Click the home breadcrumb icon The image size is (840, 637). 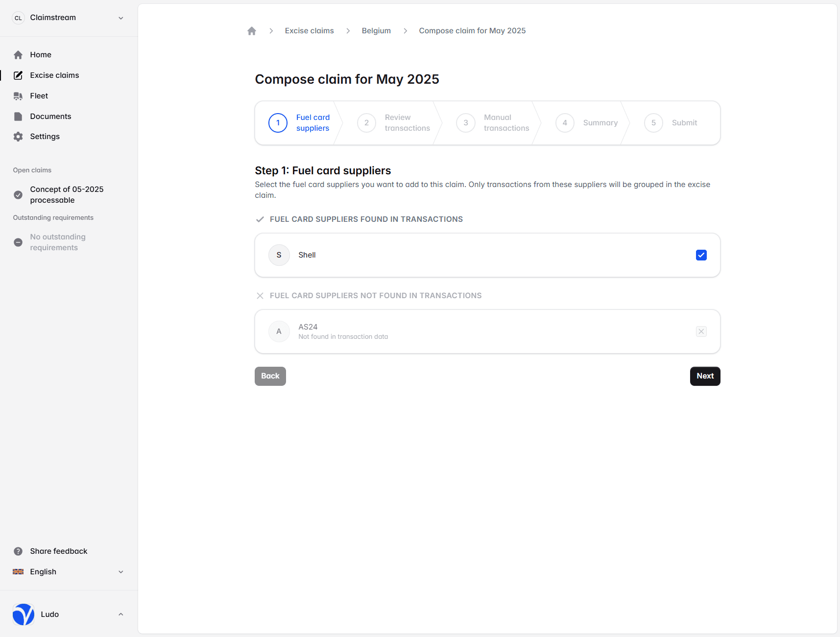tap(252, 31)
